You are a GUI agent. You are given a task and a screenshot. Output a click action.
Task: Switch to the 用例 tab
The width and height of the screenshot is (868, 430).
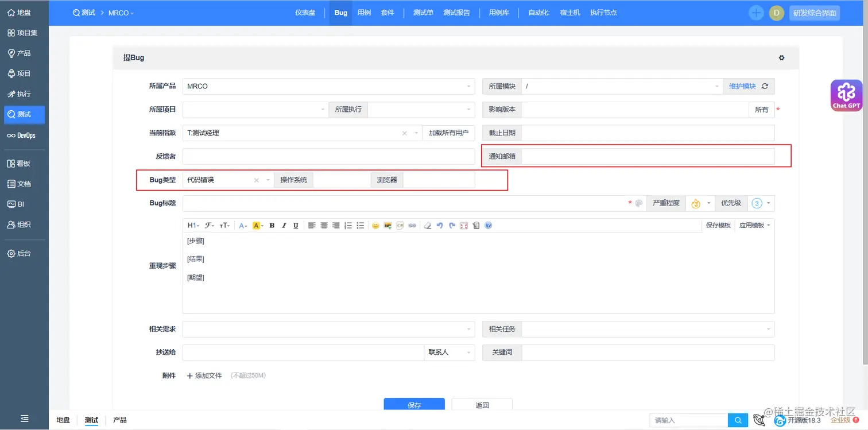(x=364, y=13)
